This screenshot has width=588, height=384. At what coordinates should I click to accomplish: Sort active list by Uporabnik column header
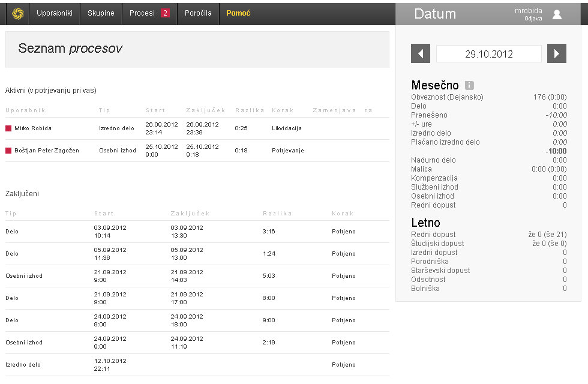pyautogui.click(x=25, y=110)
